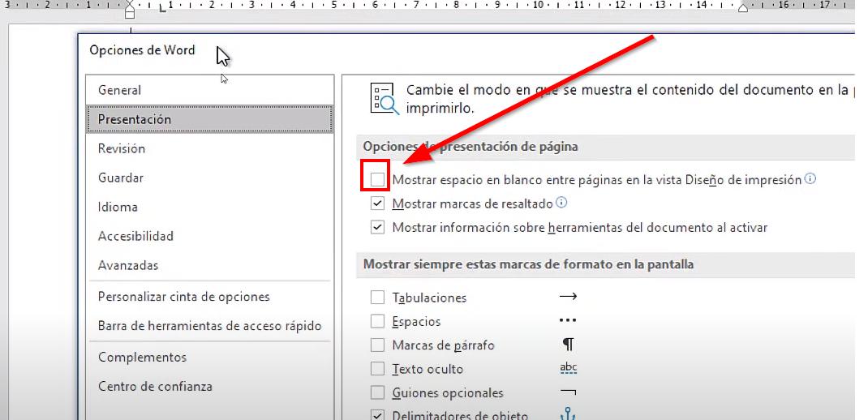This screenshot has height=420, width=868.
Task: Open the Complementos category
Action: pos(210,357)
